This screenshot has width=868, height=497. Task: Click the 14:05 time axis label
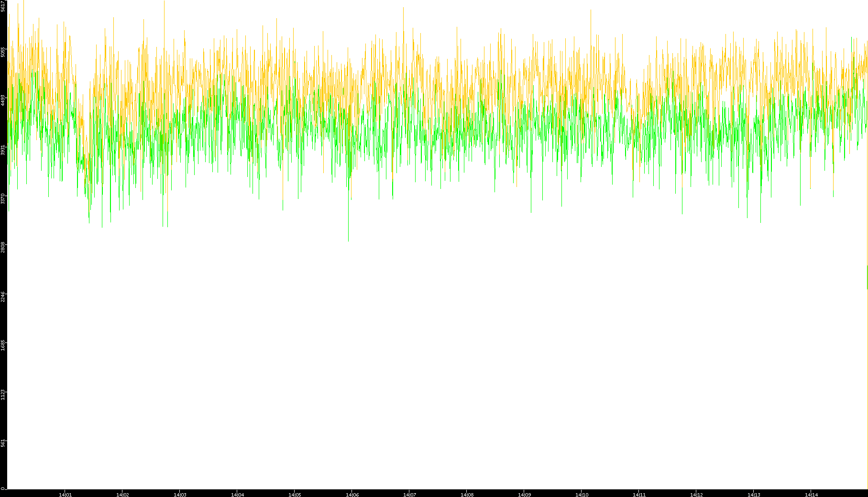tap(295, 495)
